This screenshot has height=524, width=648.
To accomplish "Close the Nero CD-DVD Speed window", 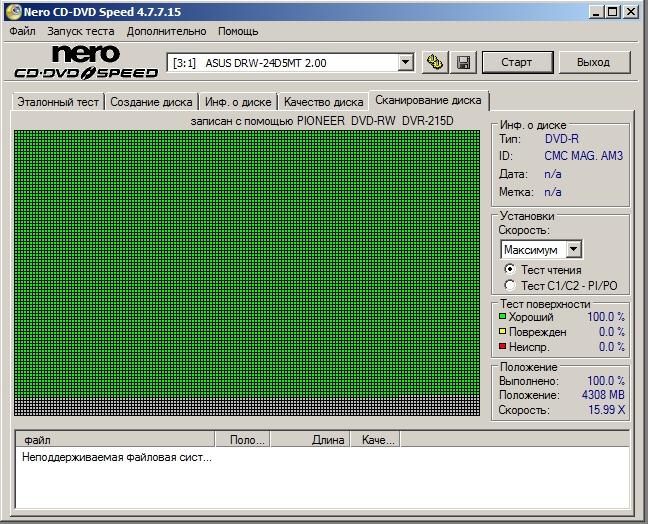I will point(631,12).
